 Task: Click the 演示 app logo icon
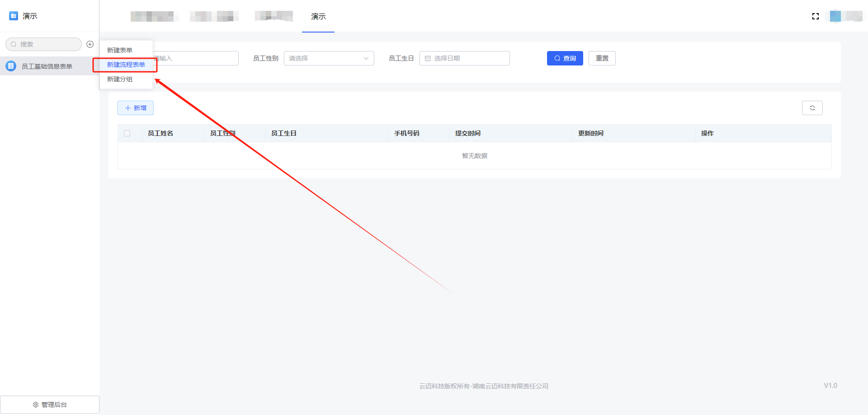click(x=14, y=16)
